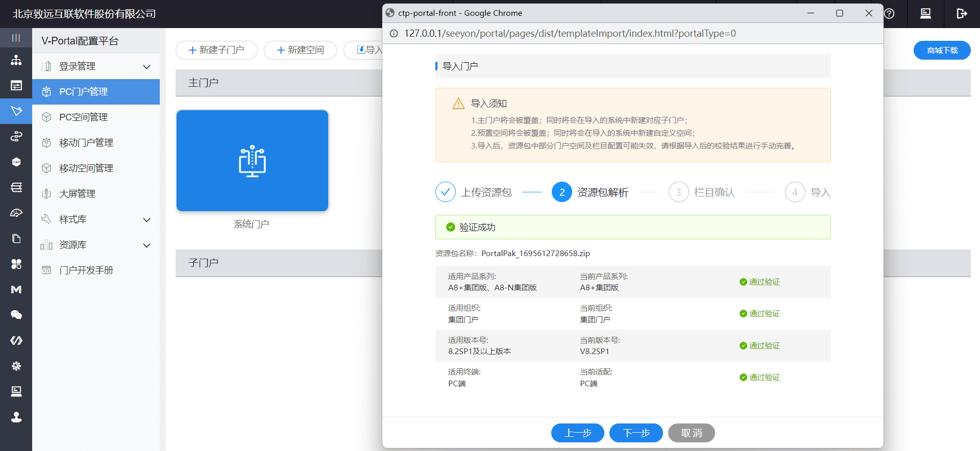Expand the 样式库 chevron arrow
This screenshot has height=451, width=980.
pyautogui.click(x=147, y=220)
